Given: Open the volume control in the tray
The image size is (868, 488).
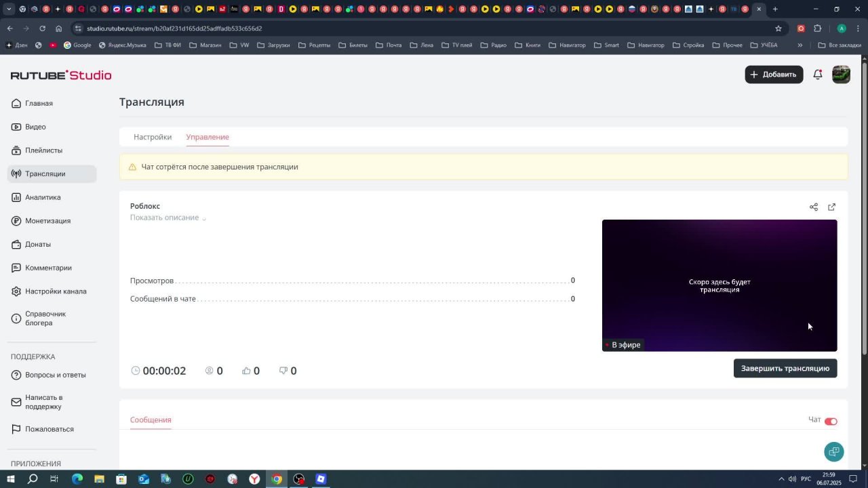Looking at the screenshot, I should click(x=792, y=479).
